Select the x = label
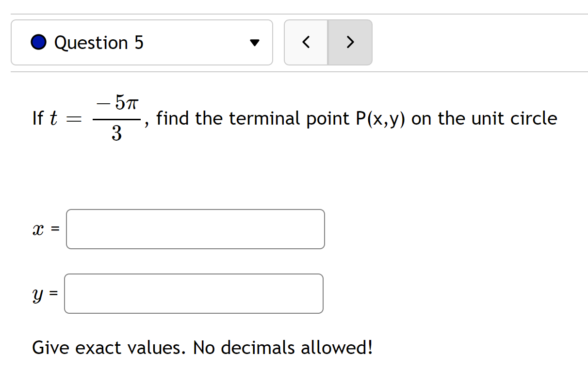This screenshot has width=588, height=370. pyautogui.click(x=45, y=229)
